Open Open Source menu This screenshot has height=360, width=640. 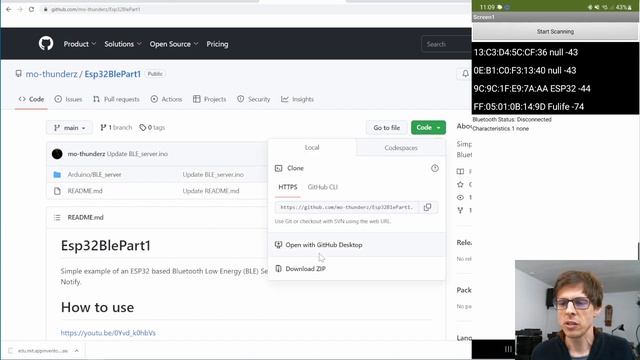[174, 44]
